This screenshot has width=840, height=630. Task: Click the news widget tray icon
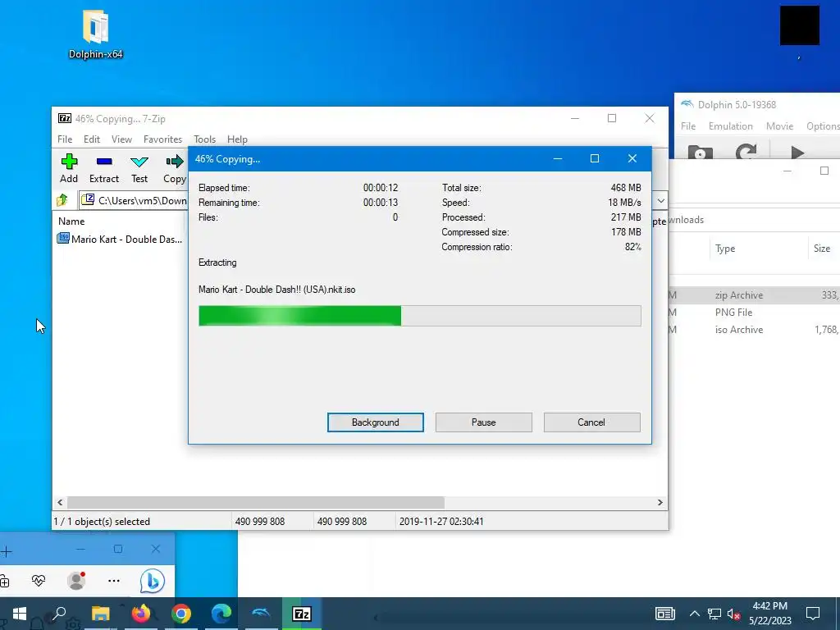664,614
